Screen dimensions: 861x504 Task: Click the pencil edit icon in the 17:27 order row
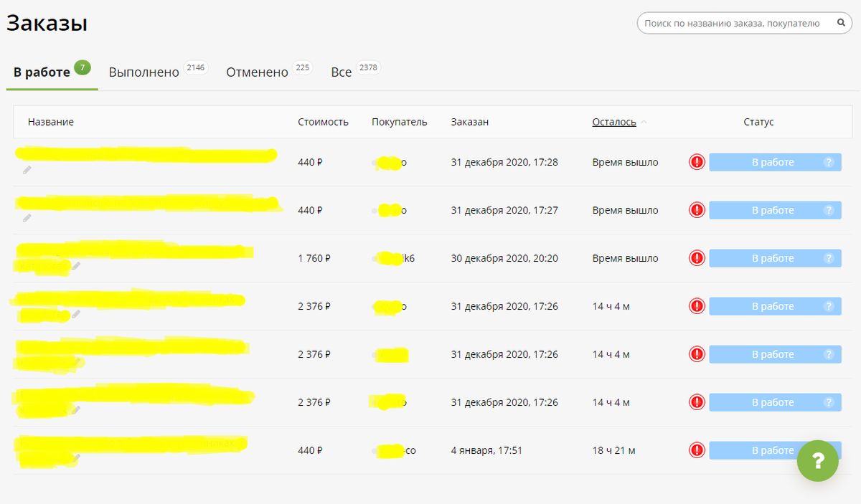[x=27, y=218]
